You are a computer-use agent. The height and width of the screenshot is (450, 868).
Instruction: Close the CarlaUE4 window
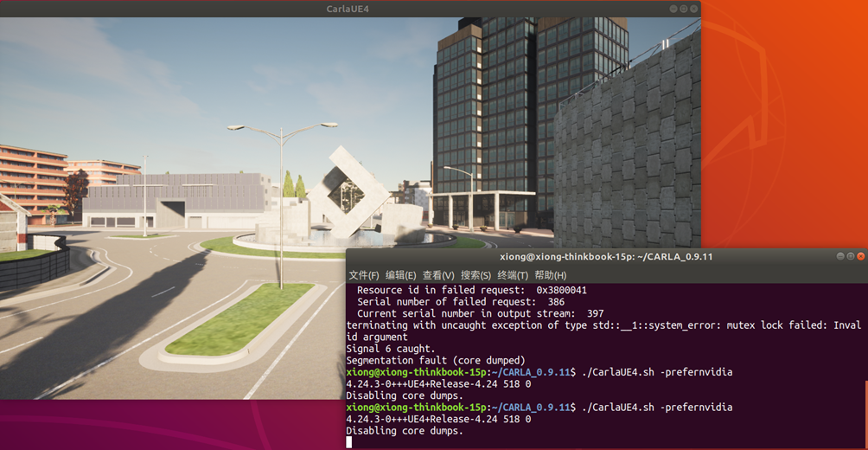693,9
